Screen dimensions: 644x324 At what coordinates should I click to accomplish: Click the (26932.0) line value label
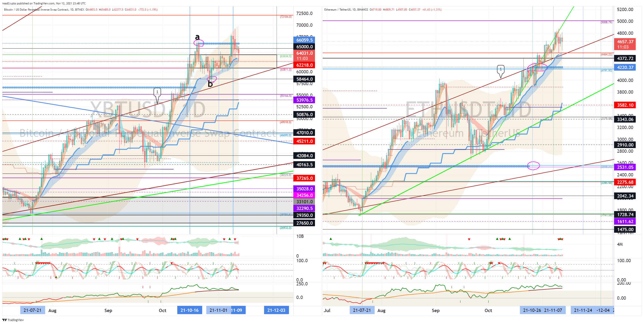tap(286, 228)
